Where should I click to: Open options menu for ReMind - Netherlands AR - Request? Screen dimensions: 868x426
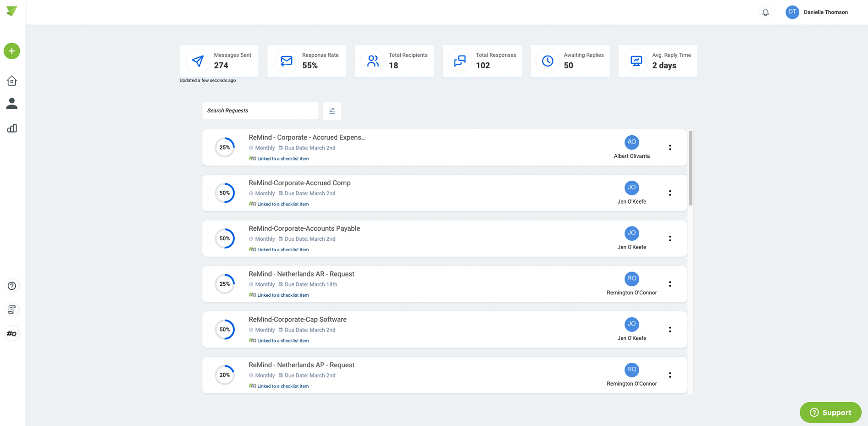670,284
